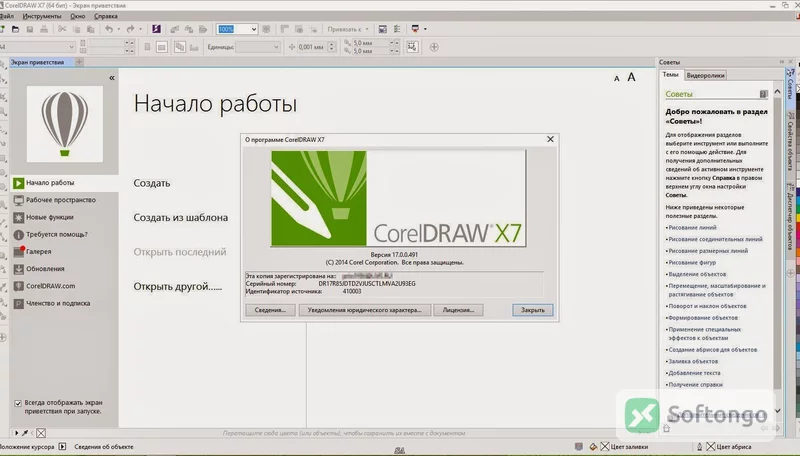
Task: Click 'Закрыть' to close the About dialog
Action: 533,310
